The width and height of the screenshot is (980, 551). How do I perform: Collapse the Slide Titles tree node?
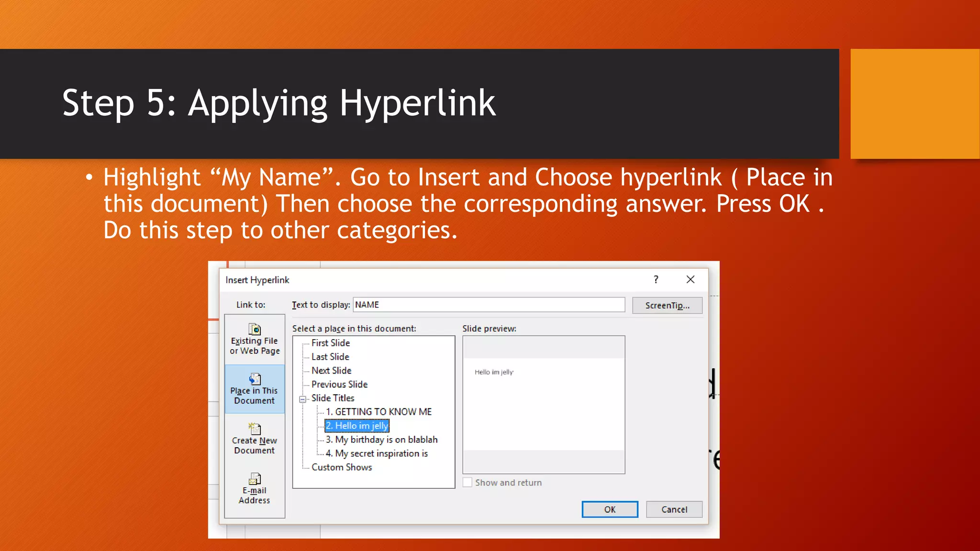(302, 399)
